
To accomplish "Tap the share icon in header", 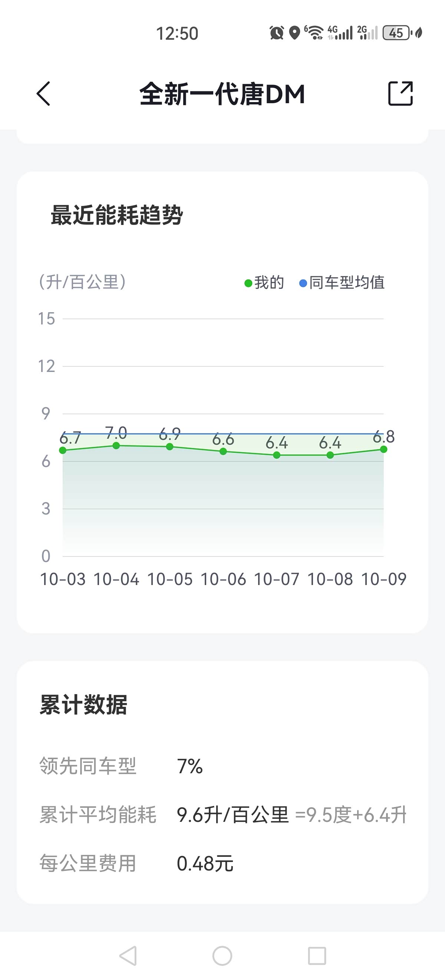I will coord(400,93).
